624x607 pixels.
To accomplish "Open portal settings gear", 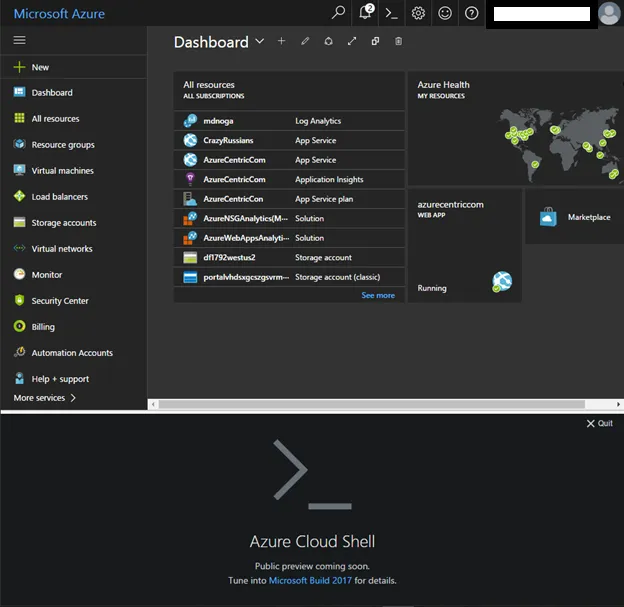I will 418,13.
